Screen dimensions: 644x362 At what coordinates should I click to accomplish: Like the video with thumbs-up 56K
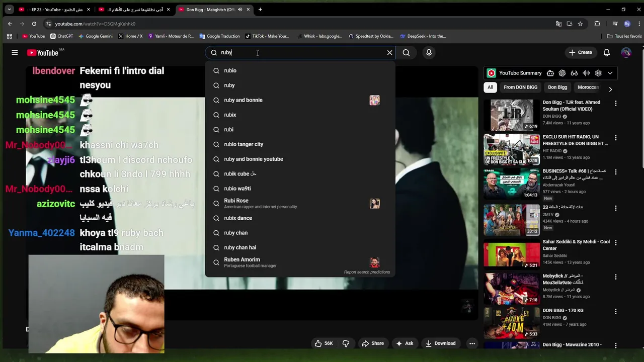pyautogui.click(x=324, y=343)
